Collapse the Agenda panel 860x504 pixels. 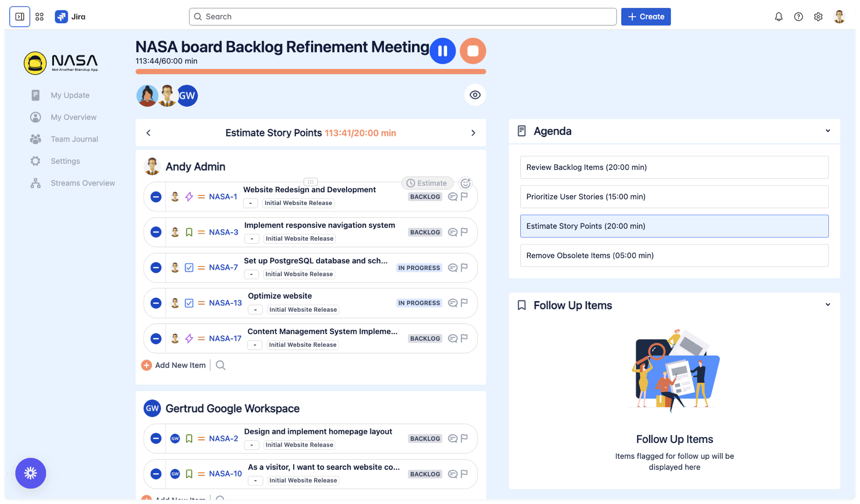pyautogui.click(x=828, y=131)
